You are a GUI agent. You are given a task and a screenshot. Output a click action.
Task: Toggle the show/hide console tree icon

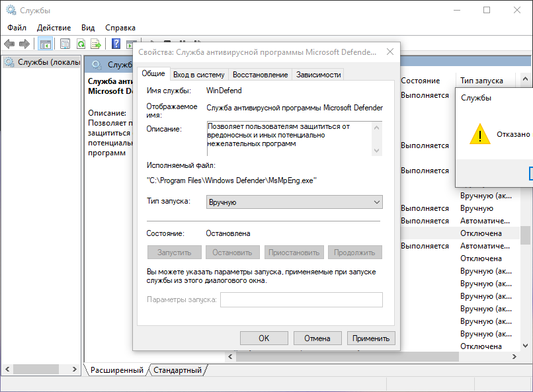[x=45, y=44]
